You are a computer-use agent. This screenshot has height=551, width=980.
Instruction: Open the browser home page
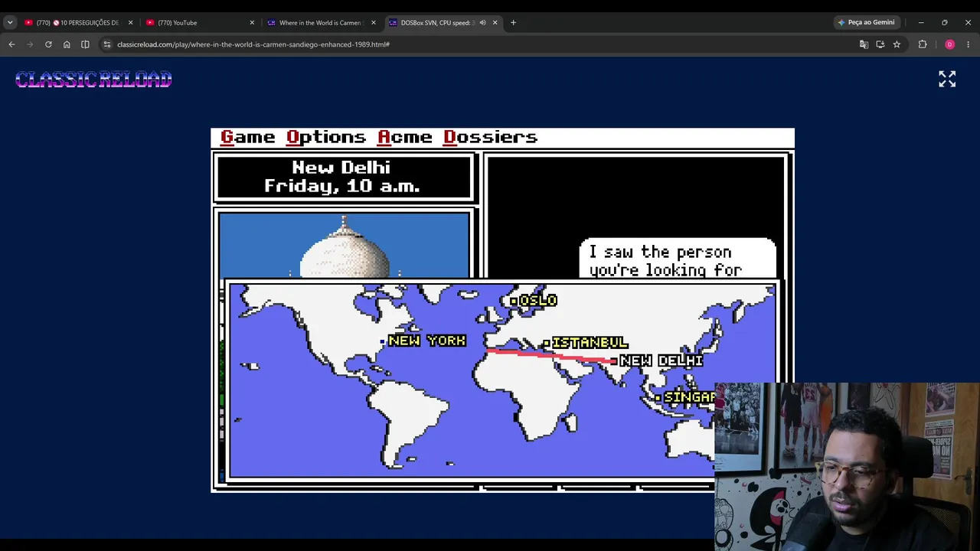tap(67, 44)
